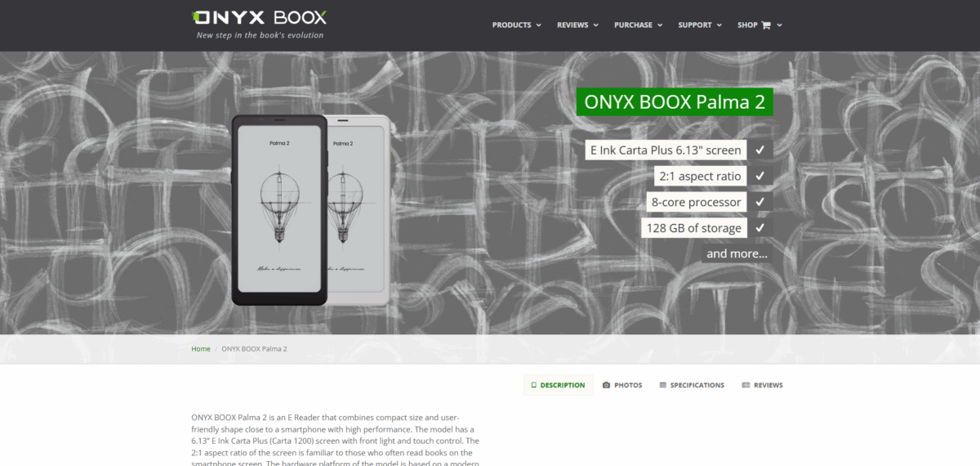Expand the Purchase menu chevron

pyautogui.click(x=659, y=25)
